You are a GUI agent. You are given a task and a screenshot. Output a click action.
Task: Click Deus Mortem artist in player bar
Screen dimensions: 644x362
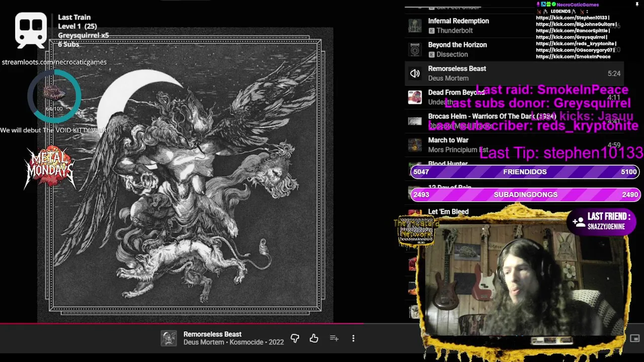coord(204,342)
